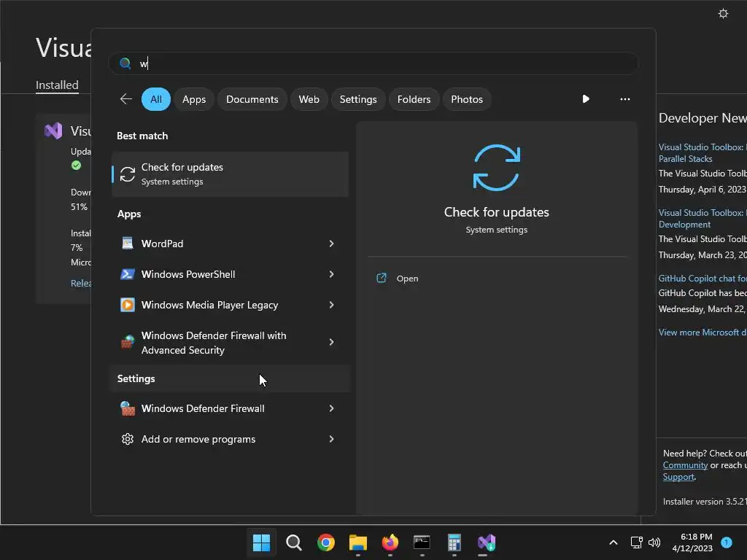Click the Windows Media Player Legacy icon

tap(127, 305)
